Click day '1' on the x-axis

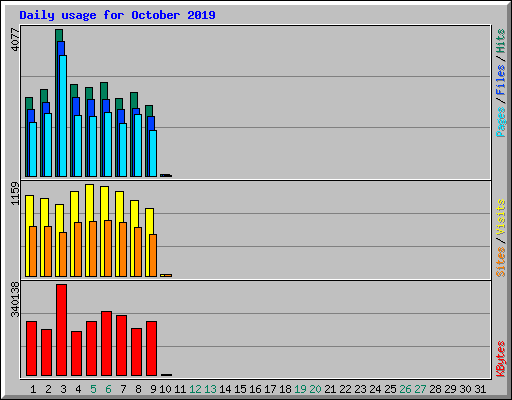[33, 389]
